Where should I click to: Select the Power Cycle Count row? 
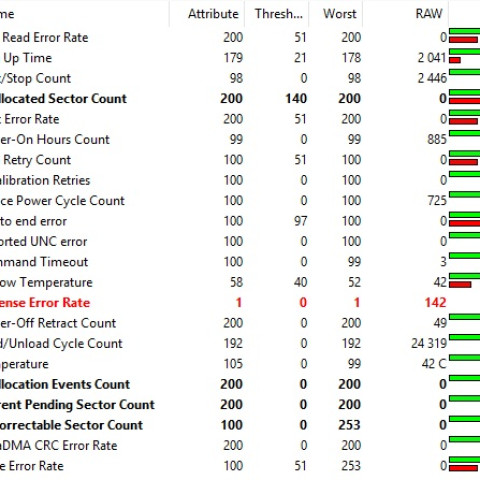coord(240,201)
